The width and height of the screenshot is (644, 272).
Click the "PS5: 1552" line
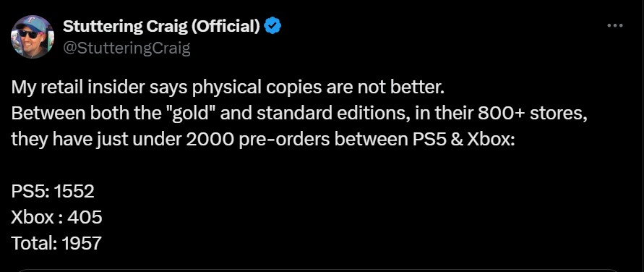point(53,191)
